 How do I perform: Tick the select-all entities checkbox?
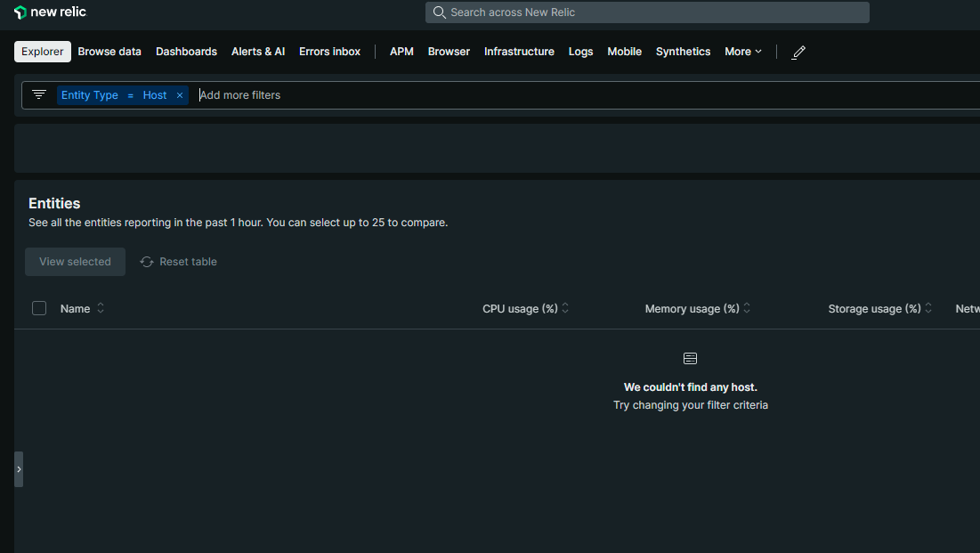[39, 308]
